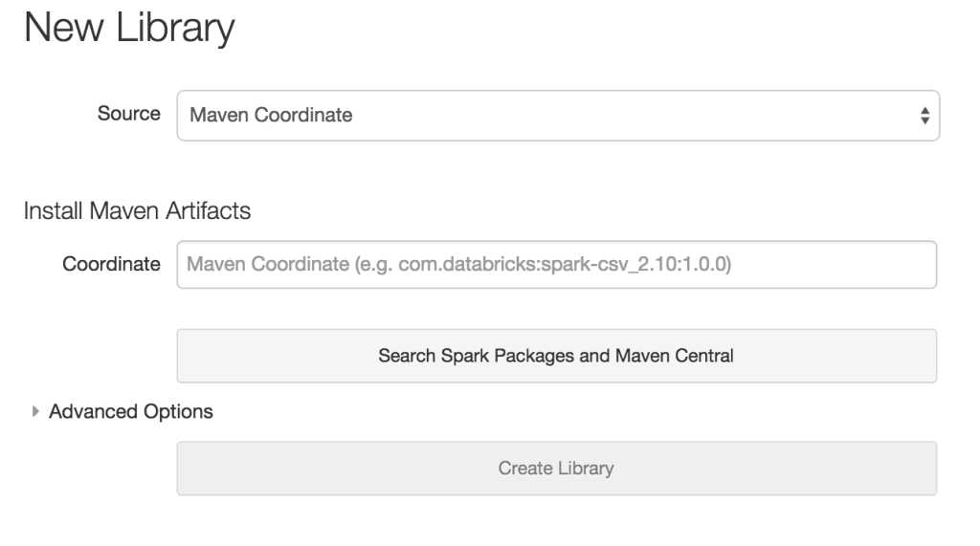Click the New Library page heading

[x=129, y=30]
